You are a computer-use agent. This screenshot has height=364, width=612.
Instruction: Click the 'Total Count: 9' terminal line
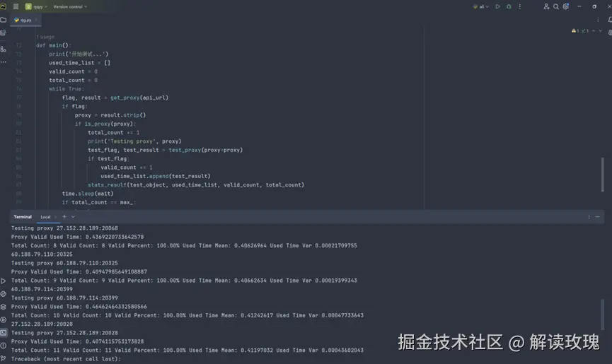184,280
